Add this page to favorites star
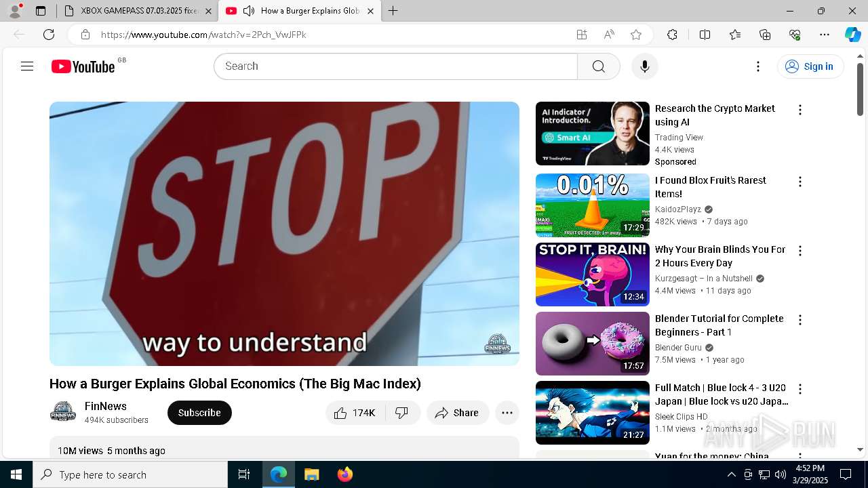868x488 pixels. [636, 35]
